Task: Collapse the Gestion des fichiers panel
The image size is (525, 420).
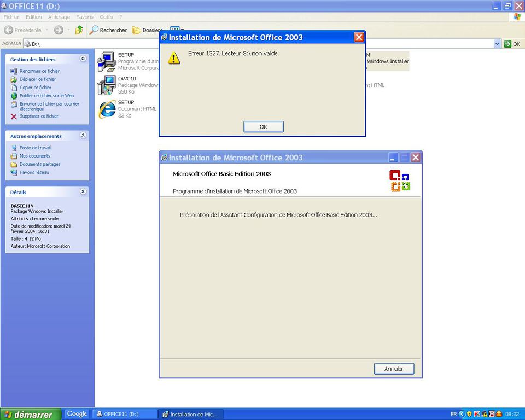Action: click(x=83, y=59)
